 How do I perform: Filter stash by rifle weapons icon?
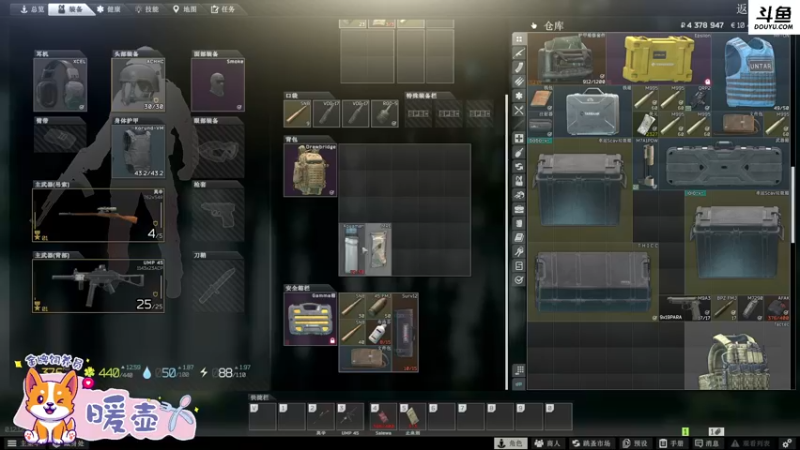519,53
